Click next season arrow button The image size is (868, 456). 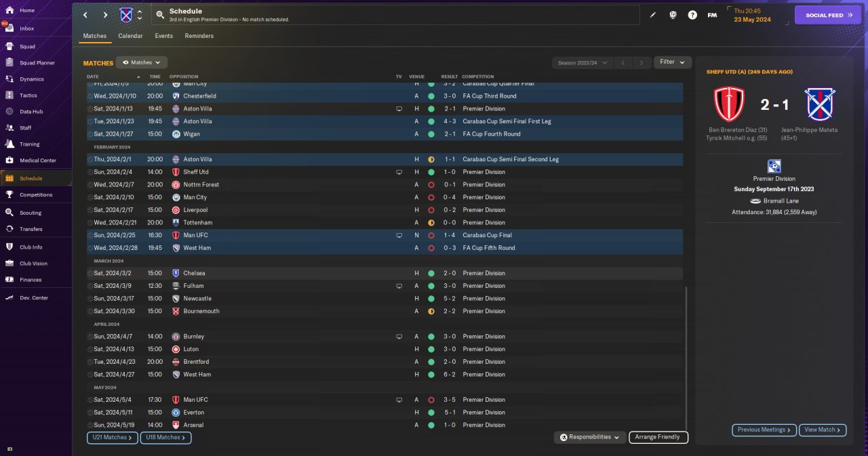pos(642,62)
